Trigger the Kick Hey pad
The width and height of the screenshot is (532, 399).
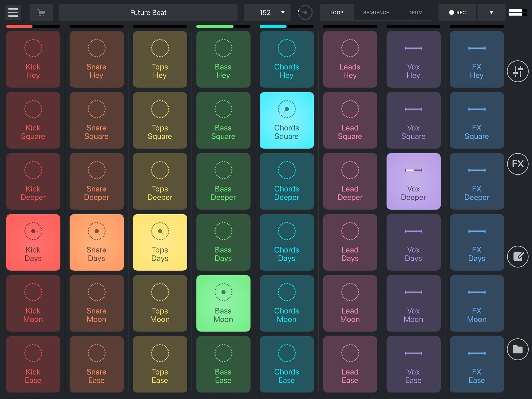pyautogui.click(x=33, y=59)
